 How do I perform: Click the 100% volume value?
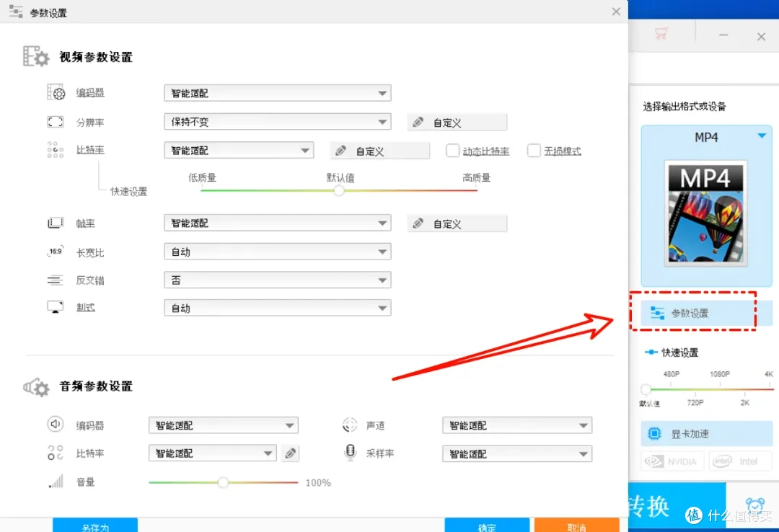click(x=318, y=482)
